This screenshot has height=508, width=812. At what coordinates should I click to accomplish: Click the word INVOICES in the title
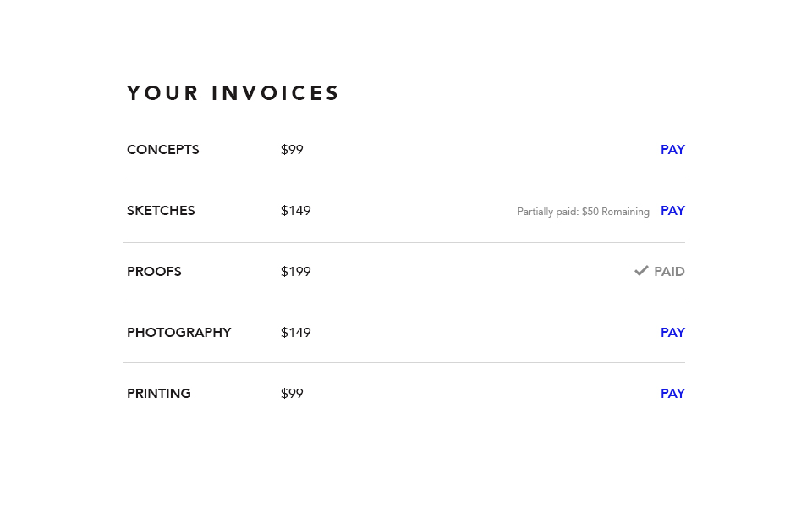tap(275, 93)
